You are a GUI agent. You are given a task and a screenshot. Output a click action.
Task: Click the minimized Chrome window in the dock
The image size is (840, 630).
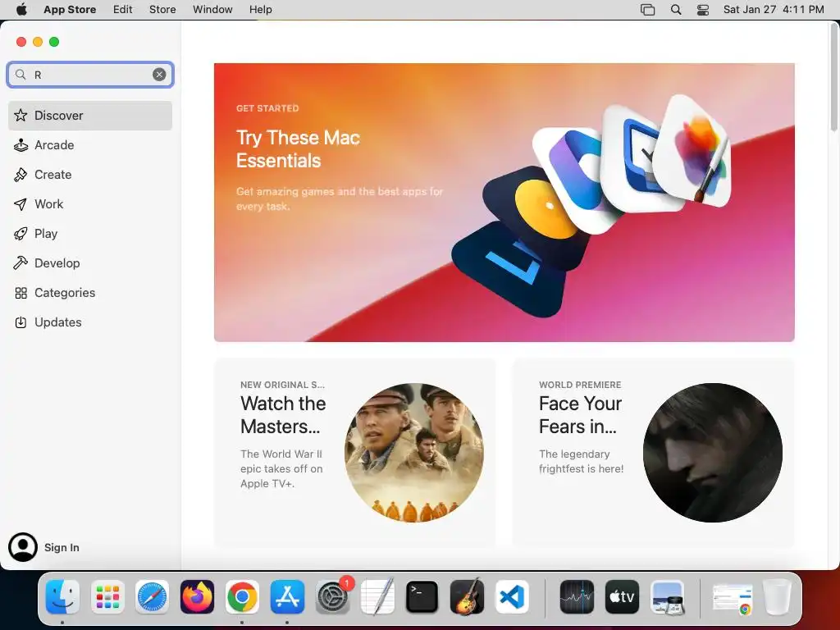[x=733, y=598]
